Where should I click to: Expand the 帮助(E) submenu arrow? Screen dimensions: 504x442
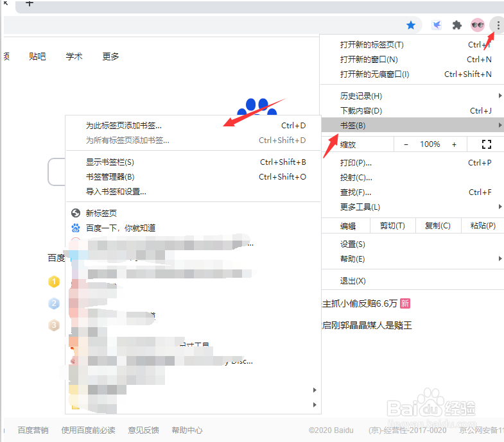(x=500, y=259)
